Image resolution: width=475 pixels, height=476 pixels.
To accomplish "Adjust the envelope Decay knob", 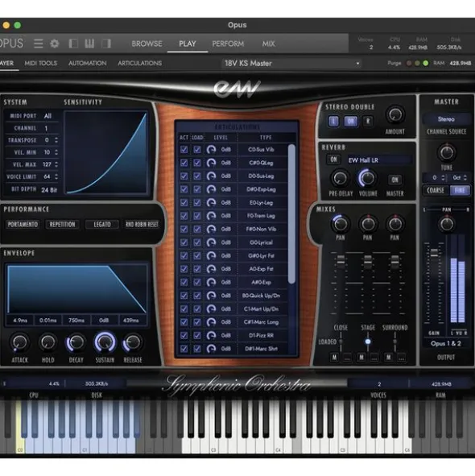I will tap(76, 342).
